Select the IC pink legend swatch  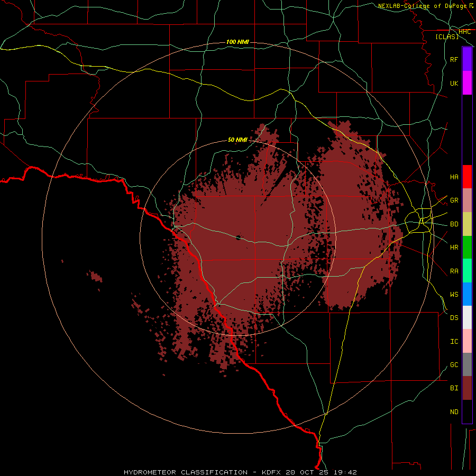(x=467, y=341)
